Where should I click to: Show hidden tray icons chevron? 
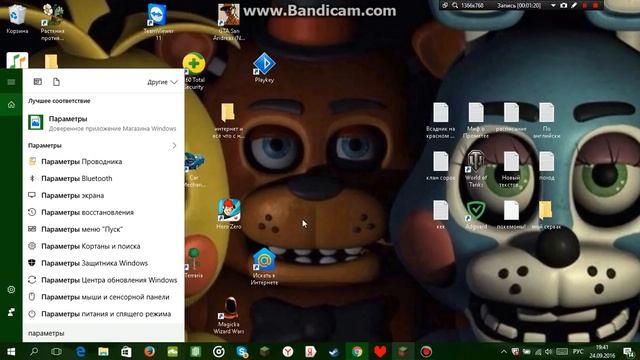click(504, 351)
